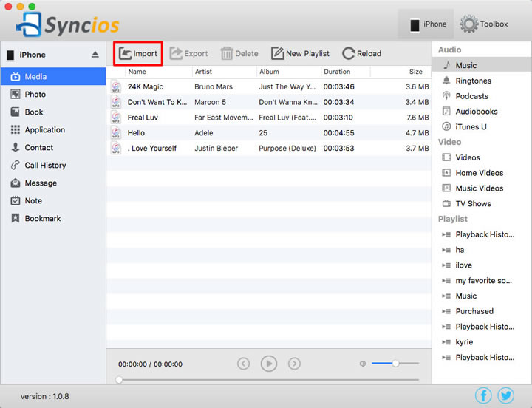Open the Book section

(53, 112)
